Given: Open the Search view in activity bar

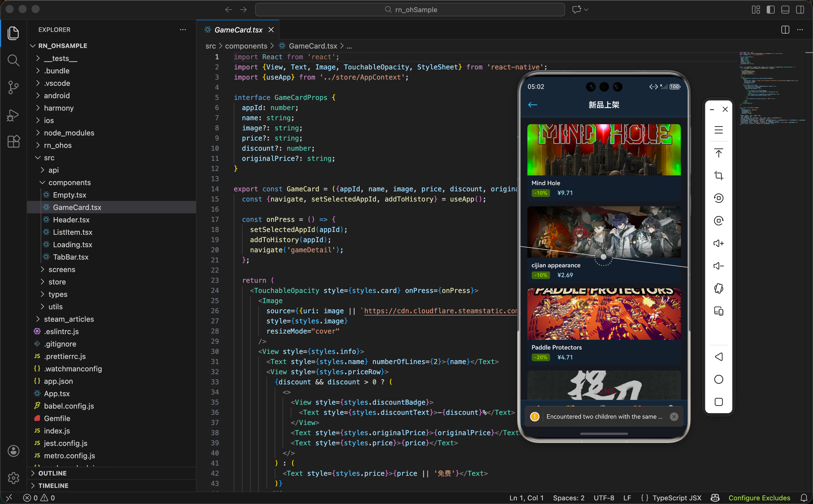Looking at the screenshot, I should pyautogui.click(x=13, y=60).
